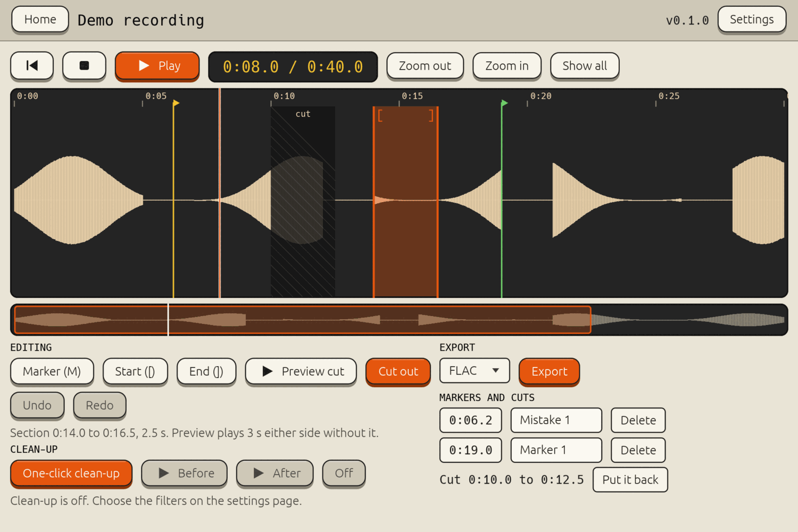
Task: Set selection start with Start ([)
Action: [x=135, y=371]
